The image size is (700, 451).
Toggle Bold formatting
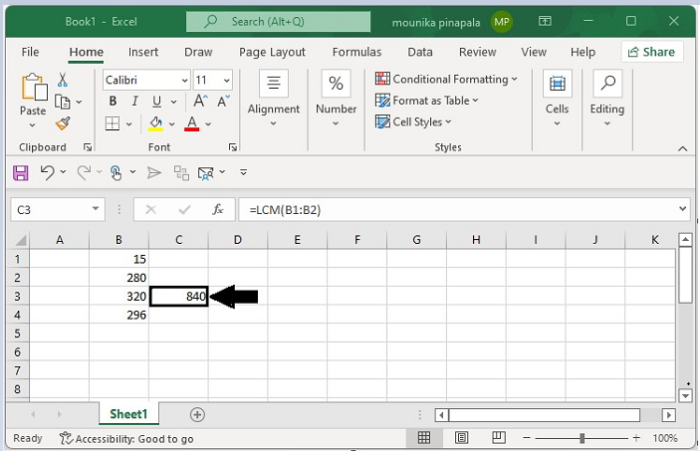pyautogui.click(x=113, y=101)
